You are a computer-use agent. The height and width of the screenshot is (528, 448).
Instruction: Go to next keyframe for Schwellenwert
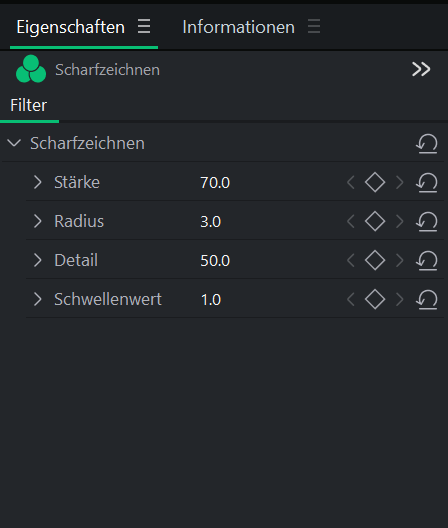click(399, 299)
